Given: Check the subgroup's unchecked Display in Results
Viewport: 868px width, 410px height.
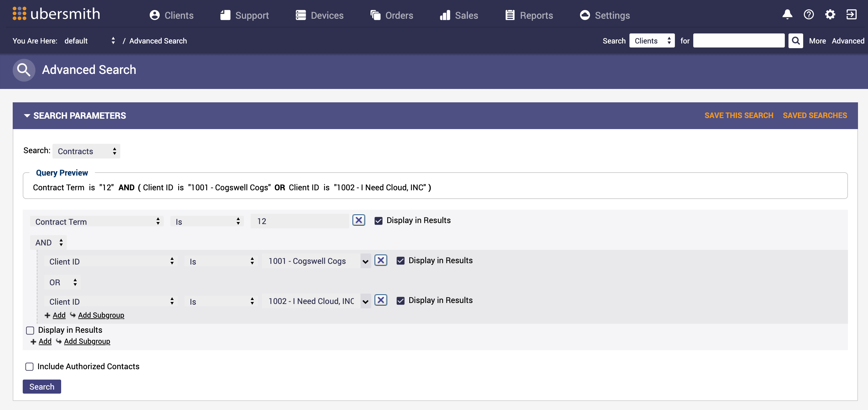Looking at the screenshot, I should (x=30, y=330).
